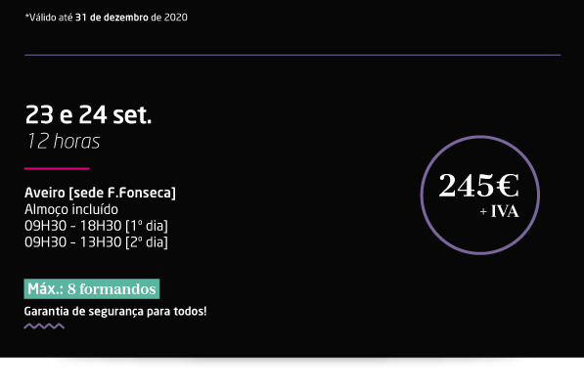This screenshot has width=584, height=392.
Task: Click the 23 e 24 set. heading
Action: (88, 114)
